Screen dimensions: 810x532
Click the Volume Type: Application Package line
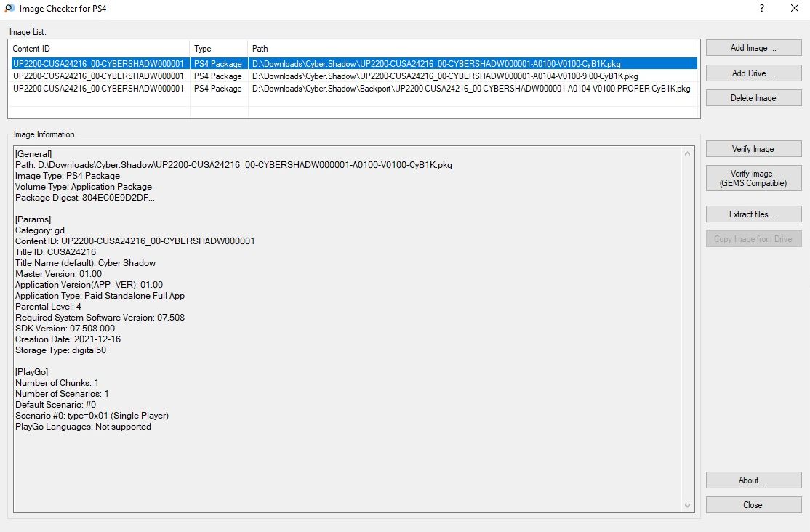(x=83, y=187)
